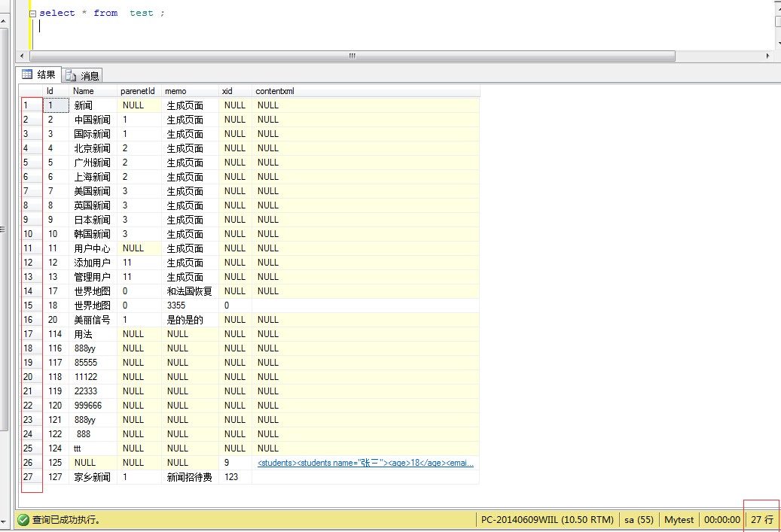Viewport: 781px width, 532px height.
Task: Click the right arrow of editor horizontal scrollbar
Action: tap(768, 56)
